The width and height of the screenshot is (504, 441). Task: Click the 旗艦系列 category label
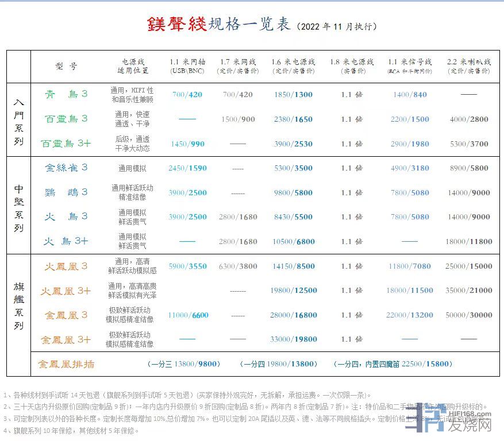[x=18, y=303]
